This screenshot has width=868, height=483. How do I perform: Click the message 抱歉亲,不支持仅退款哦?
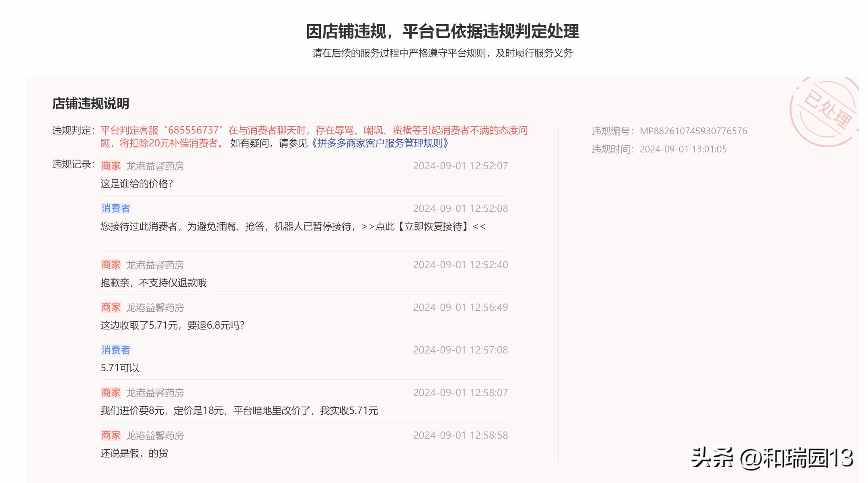click(x=154, y=283)
